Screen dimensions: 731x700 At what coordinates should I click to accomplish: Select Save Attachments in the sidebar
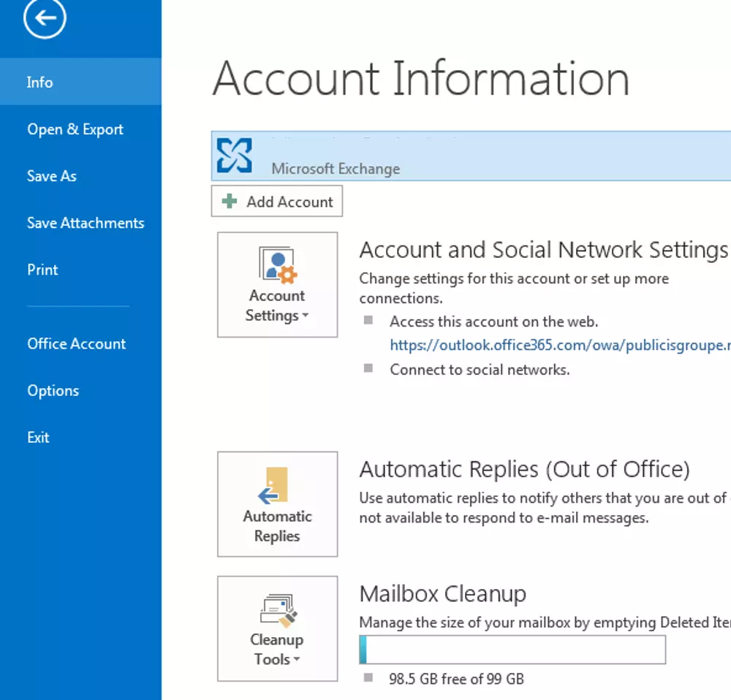coord(86,223)
